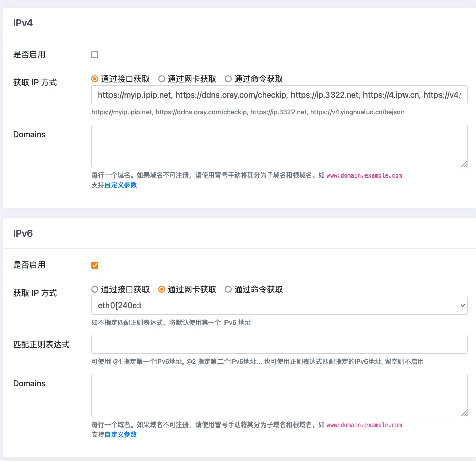
Task: Click the IPv4 Domains textarea resize handle
Action: pyautogui.click(x=464, y=164)
